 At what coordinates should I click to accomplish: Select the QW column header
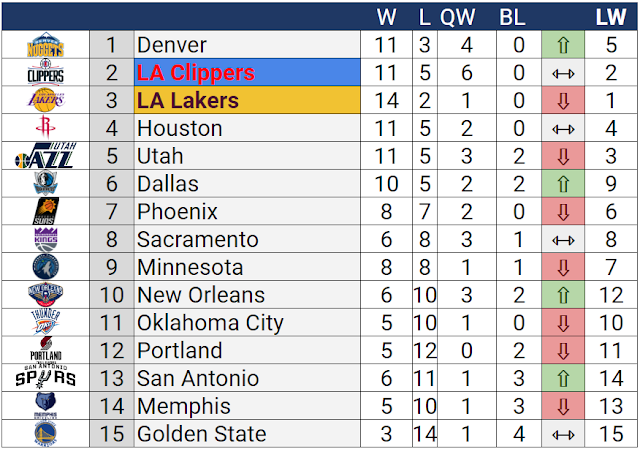click(x=458, y=17)
